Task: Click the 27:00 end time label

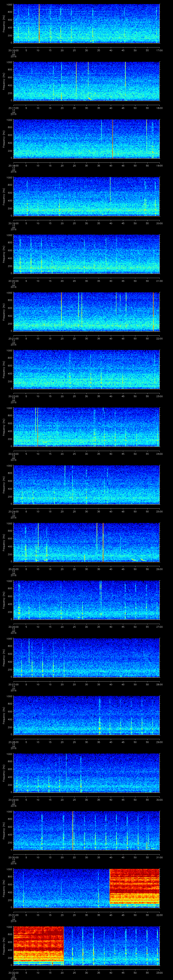Action: [160, 627]
